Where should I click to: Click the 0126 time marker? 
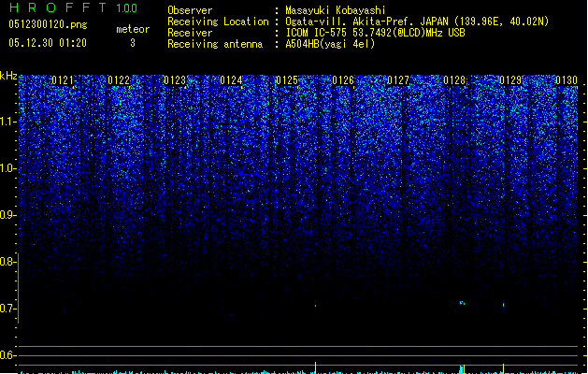(343, 80)
